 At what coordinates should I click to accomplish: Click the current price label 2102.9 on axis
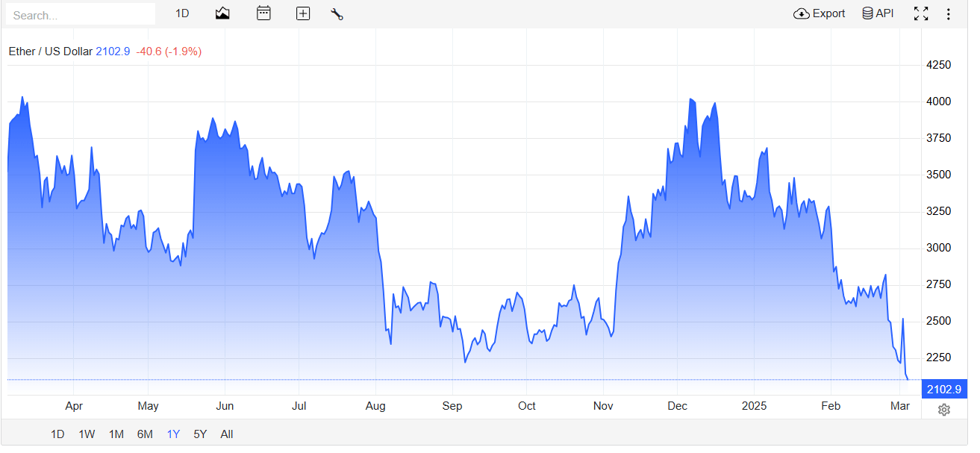click(944, 389)
